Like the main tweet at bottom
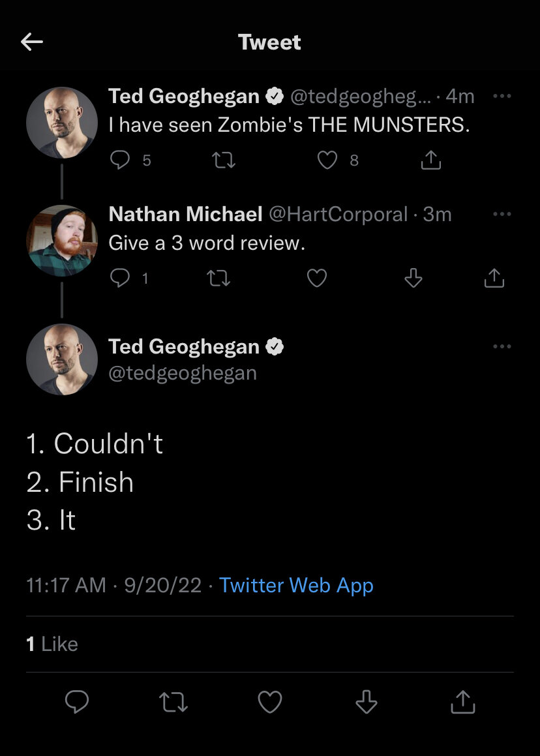540x756 pixels. pos(270,701)
